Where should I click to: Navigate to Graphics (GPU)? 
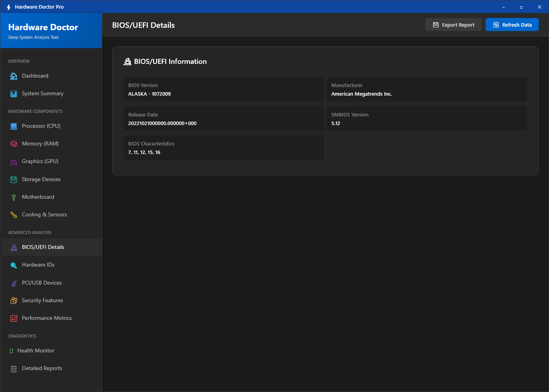pyautogui.click(x=51, y=162)
